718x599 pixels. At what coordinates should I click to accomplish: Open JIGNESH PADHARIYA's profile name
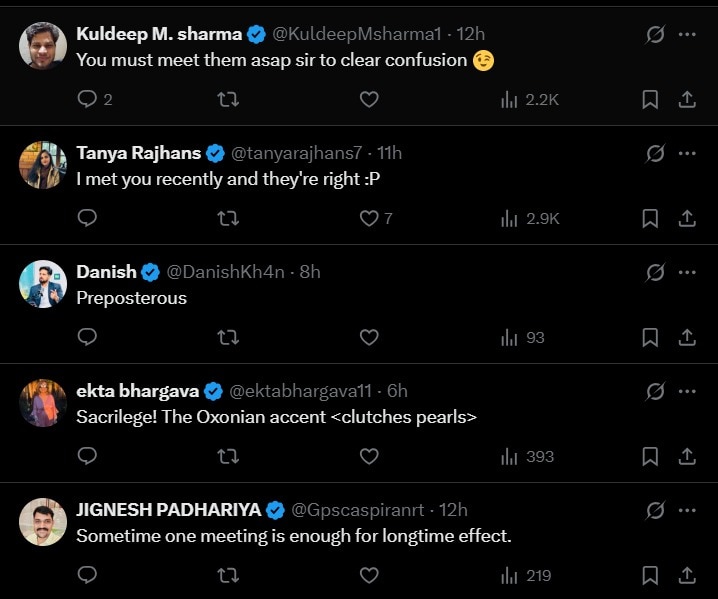point(168,510)
